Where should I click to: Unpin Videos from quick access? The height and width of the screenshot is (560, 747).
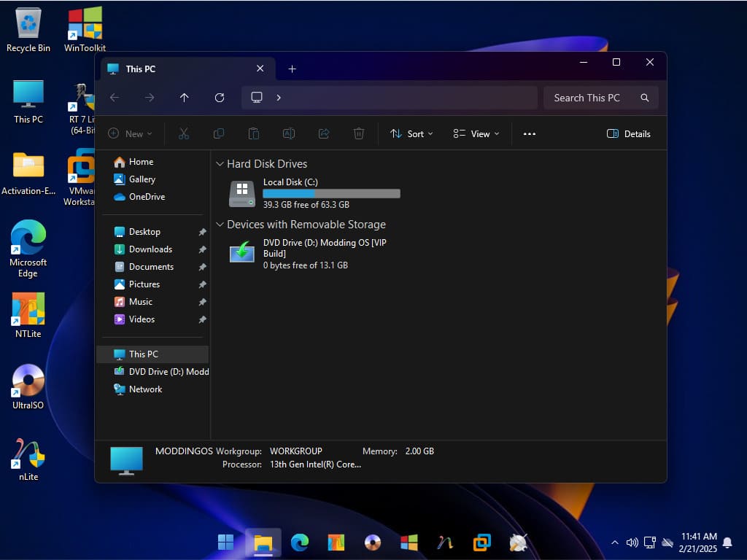point(203,319)
